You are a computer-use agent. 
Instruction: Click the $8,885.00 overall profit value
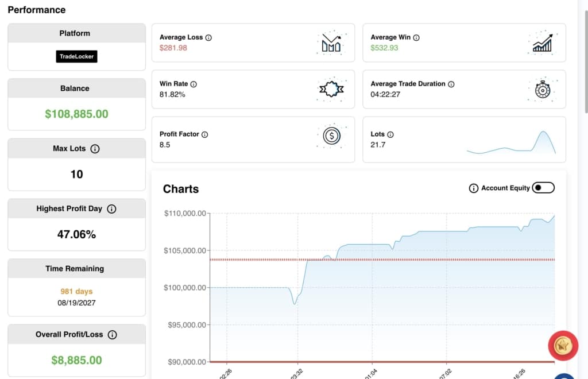click(76, 360)
